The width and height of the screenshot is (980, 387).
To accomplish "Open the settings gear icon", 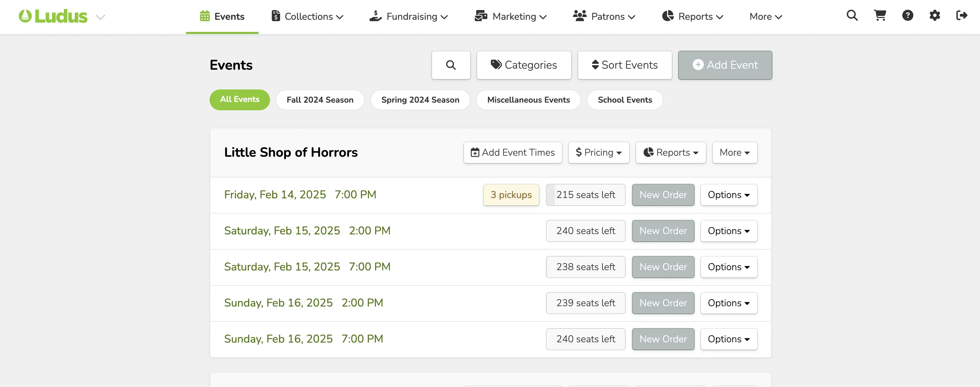I will [x=935, y=16].
